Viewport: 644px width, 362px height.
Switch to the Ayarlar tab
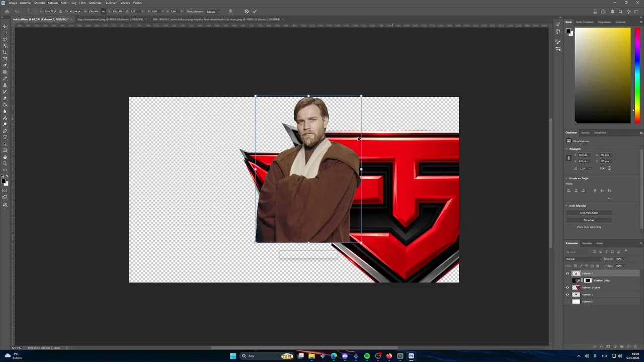[x=585, y=133]
